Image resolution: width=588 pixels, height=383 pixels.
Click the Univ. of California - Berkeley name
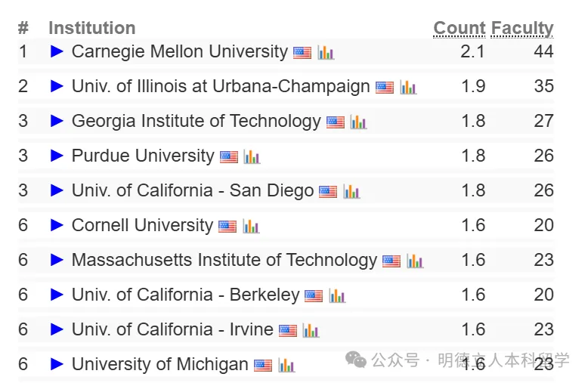pyautogui.click(x=186, y=295)
